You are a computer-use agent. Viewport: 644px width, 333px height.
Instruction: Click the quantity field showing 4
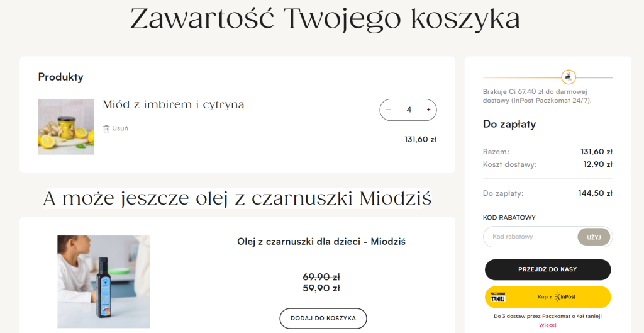409,110
